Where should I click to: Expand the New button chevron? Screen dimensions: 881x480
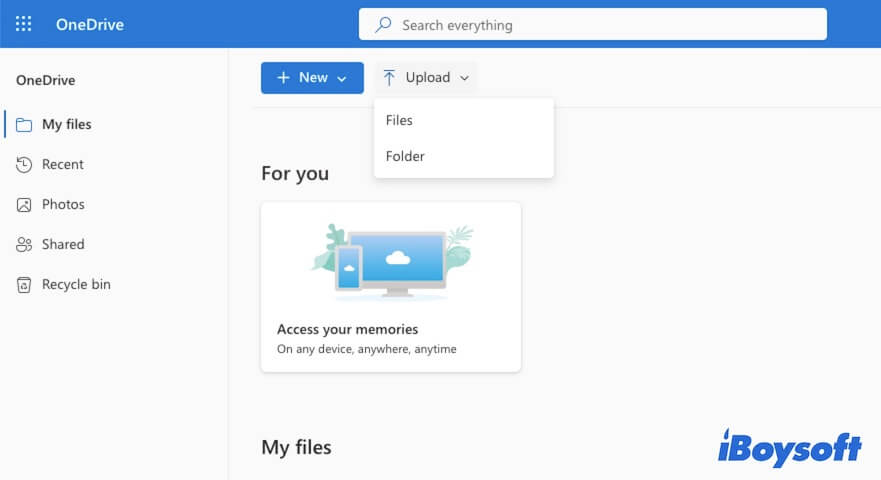point(342,79)
